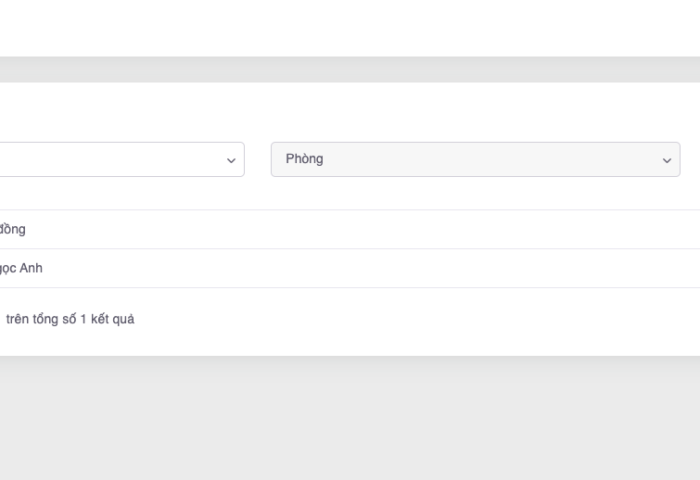The height and width of the screenshot is (480, 700).
Task: Click the gray area below the results card
Action: (x=350, y=420)
